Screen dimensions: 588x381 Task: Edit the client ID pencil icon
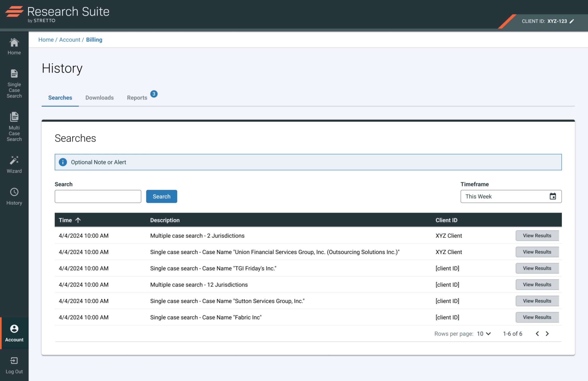[572, 21]
